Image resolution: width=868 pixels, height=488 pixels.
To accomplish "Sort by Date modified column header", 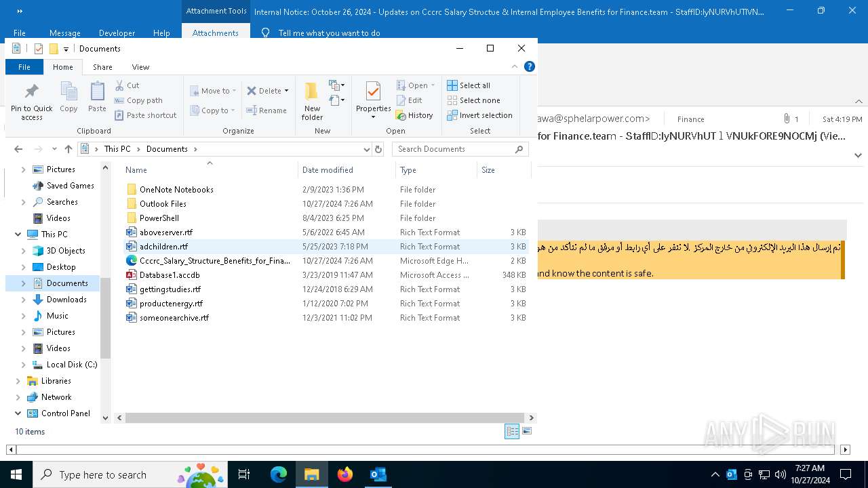I will 347,170.
